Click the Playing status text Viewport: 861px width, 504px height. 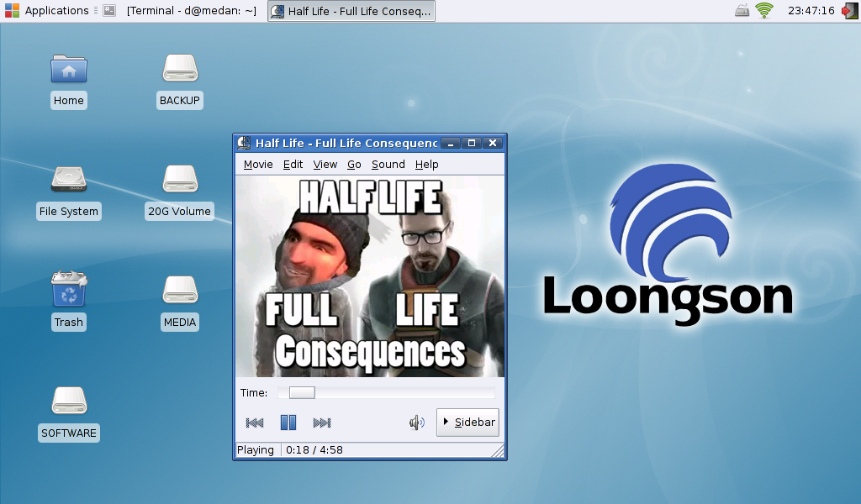tap(256, 450)
